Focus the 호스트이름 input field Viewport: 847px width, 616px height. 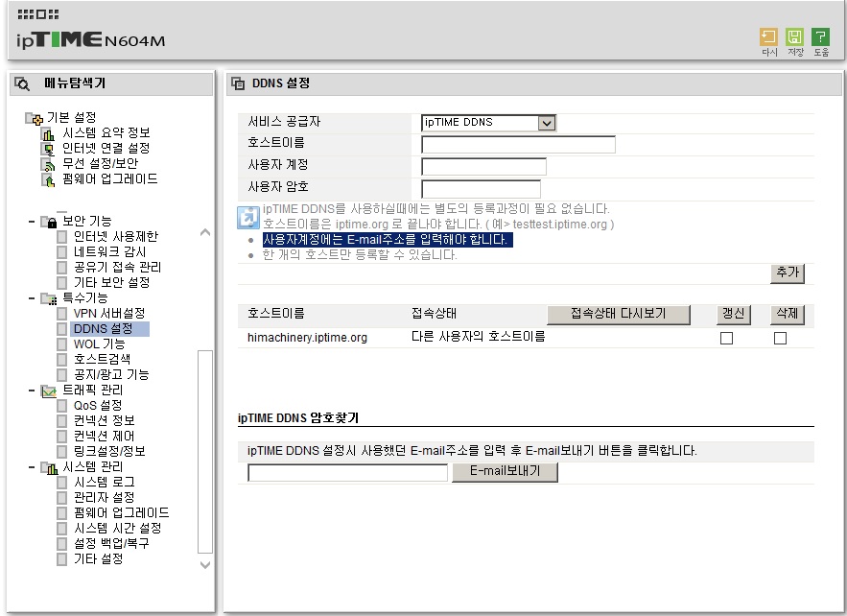(x=518, y=145)
